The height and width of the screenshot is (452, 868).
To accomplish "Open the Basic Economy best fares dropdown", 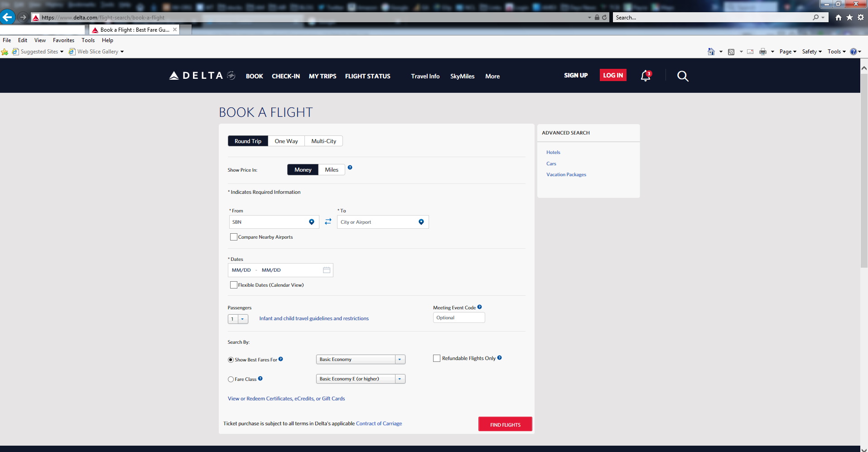I will pyautogui.click(x=361, y=359).
